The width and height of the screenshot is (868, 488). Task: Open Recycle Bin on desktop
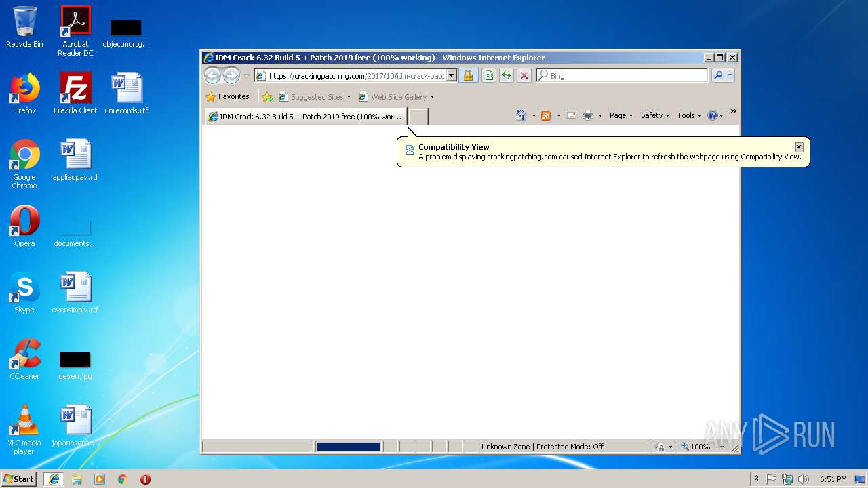click(24, 27)
